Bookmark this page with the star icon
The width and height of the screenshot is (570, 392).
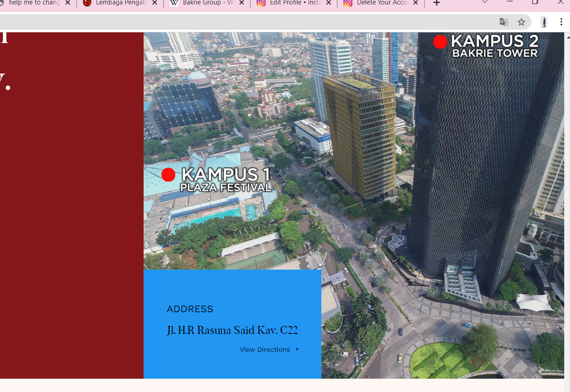coord(521,22)
